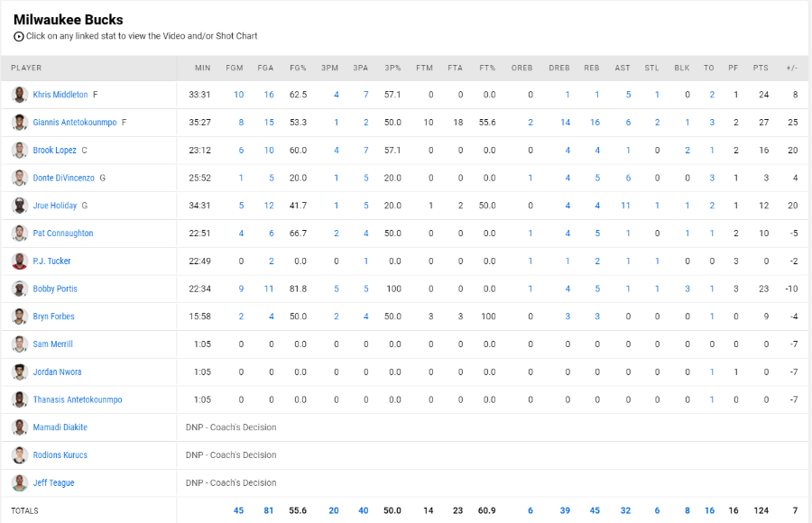812x523 pixels.
Task: View Jrue Holiday's 12 field goal attempts
Action: point(269,206)
